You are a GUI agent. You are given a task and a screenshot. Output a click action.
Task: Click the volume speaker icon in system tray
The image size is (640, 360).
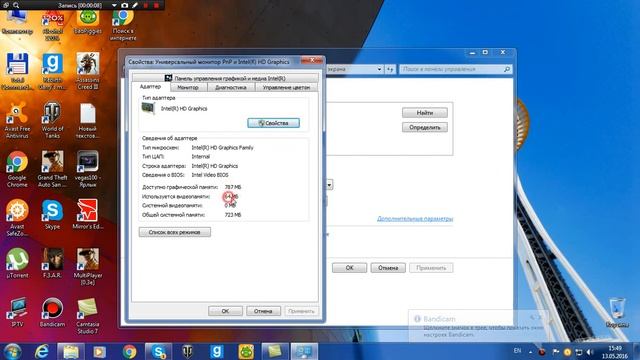(x=590, y=351)
